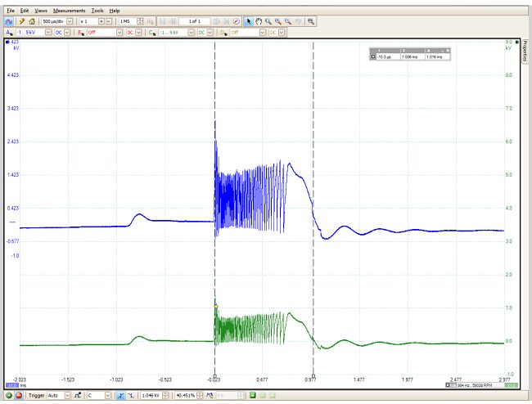The width and height of the screenshot is (532, 404).
Task: Click the auto setup wand icon
Action: pyautogui.click(x=22, y=20)
